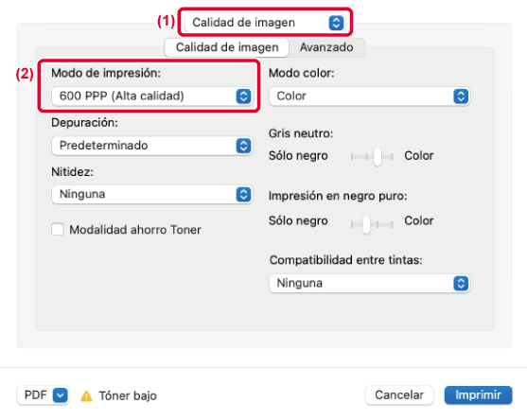Open Nitidez dropdown set to Ninguna

pos(151,195)
